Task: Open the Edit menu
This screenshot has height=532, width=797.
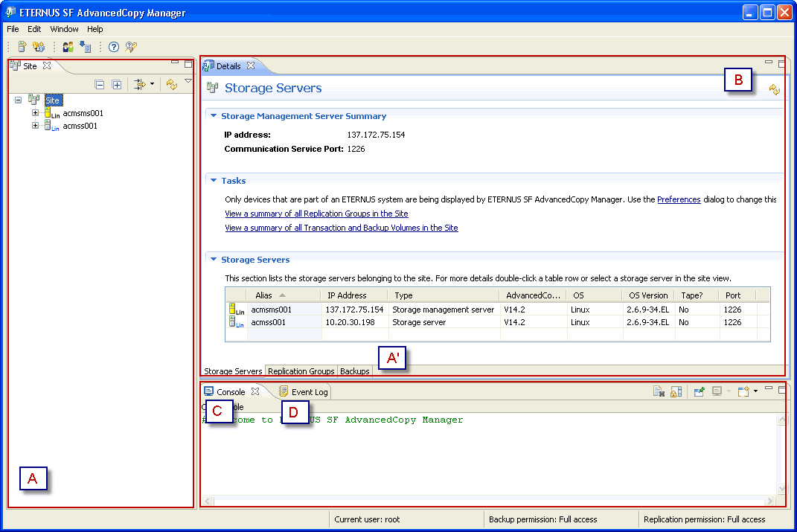Action: 34,29
